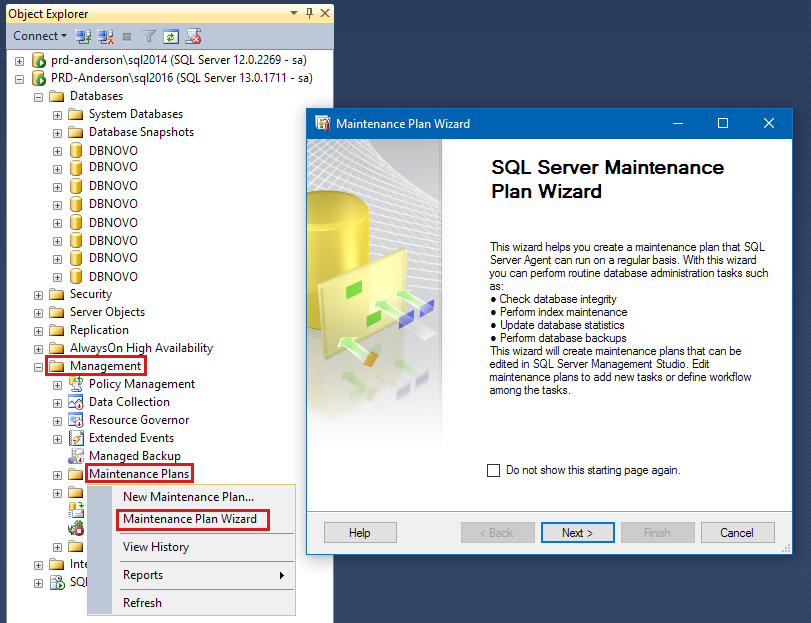
Task: Expand the AlwaysOn High Availability node
Action: [38, 350]
